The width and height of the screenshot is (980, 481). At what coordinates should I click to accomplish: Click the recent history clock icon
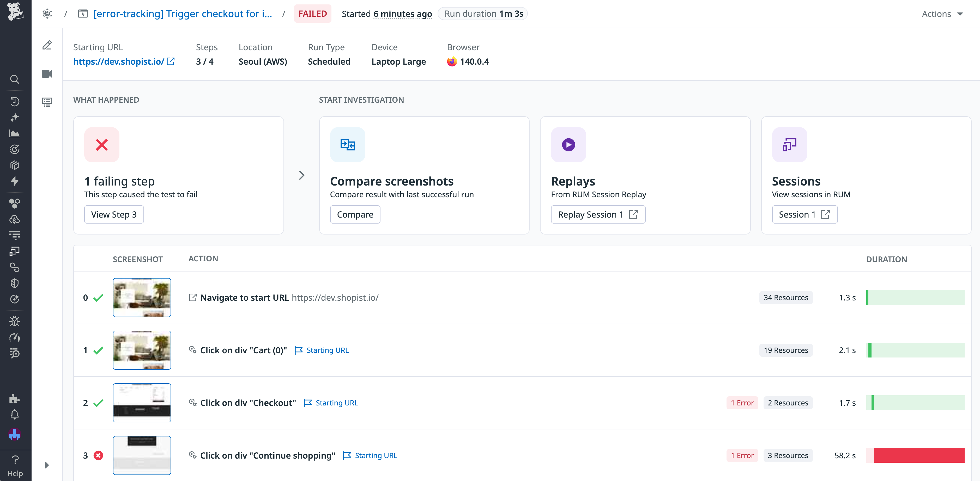pos(14,101)
